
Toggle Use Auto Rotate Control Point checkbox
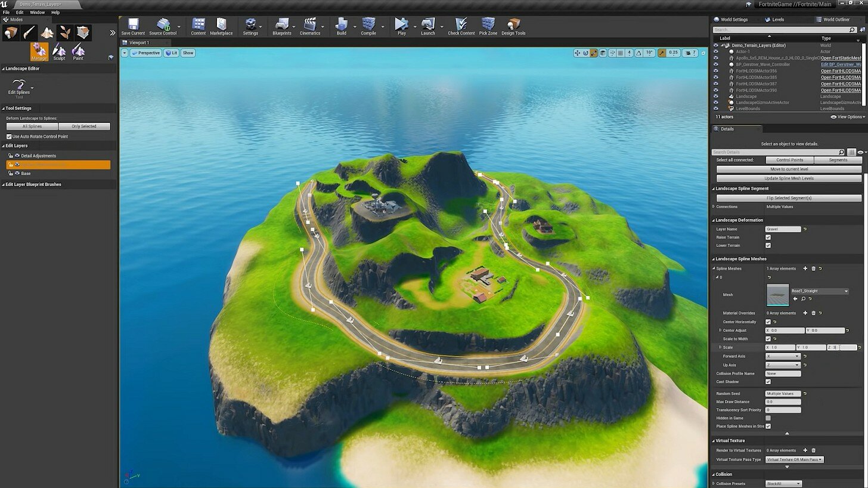coord(9,137)
